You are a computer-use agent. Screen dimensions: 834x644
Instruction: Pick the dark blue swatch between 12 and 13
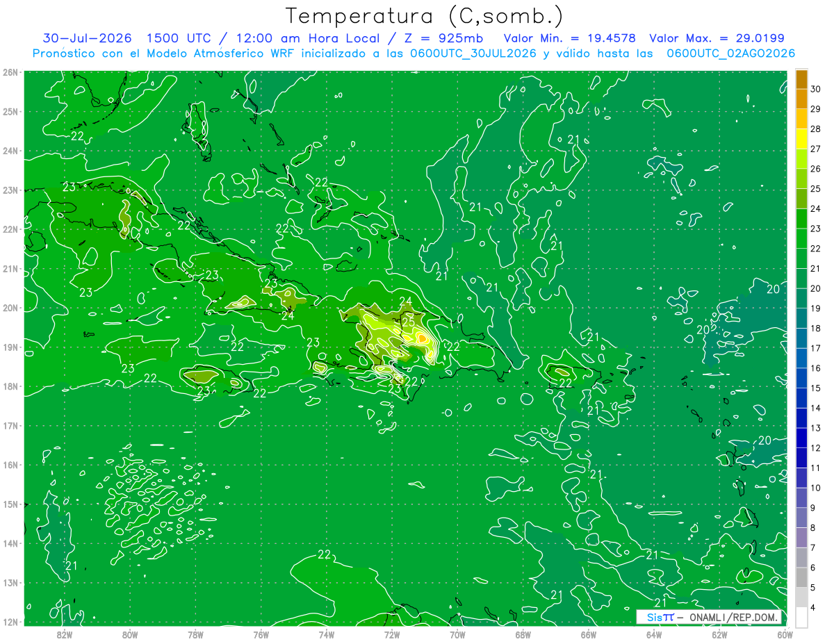(801, 438)
